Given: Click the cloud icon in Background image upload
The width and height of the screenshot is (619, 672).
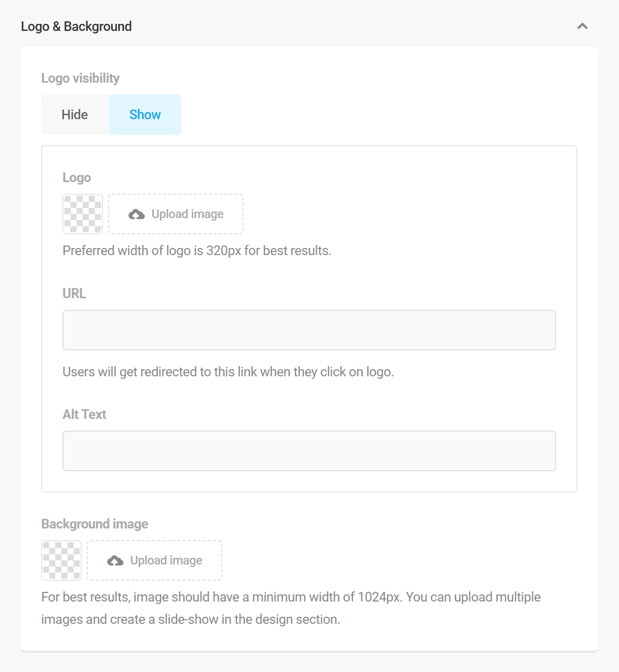Looking at the screenshot, I should [x=116, y=560].
